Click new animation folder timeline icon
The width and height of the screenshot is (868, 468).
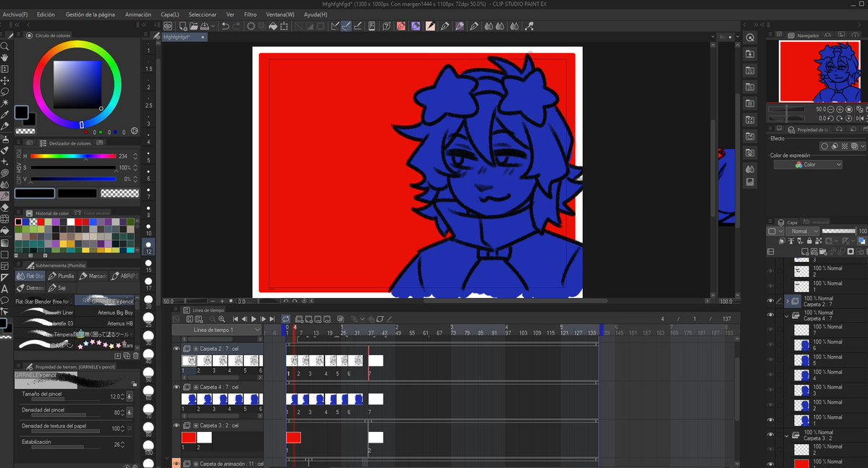pyautogui.click(x=299, y=319)
